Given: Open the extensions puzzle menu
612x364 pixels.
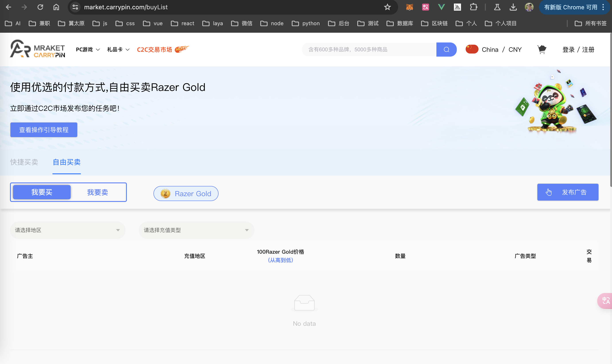Looking at the screenshot, I should point(473,7).
